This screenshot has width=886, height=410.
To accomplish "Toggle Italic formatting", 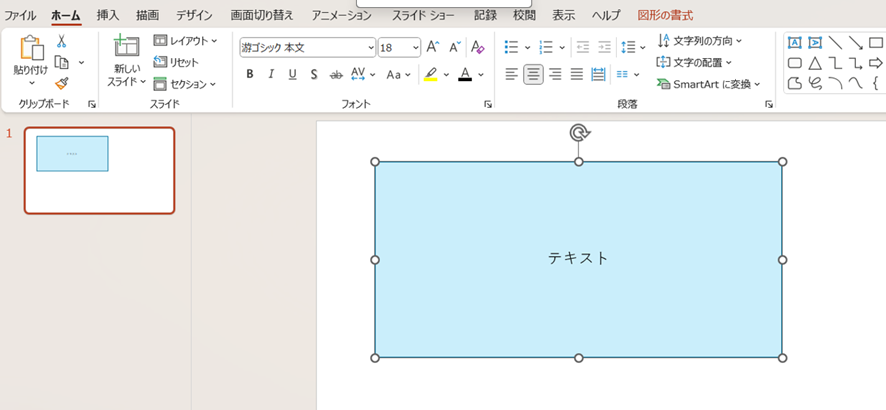I will 271,74.
